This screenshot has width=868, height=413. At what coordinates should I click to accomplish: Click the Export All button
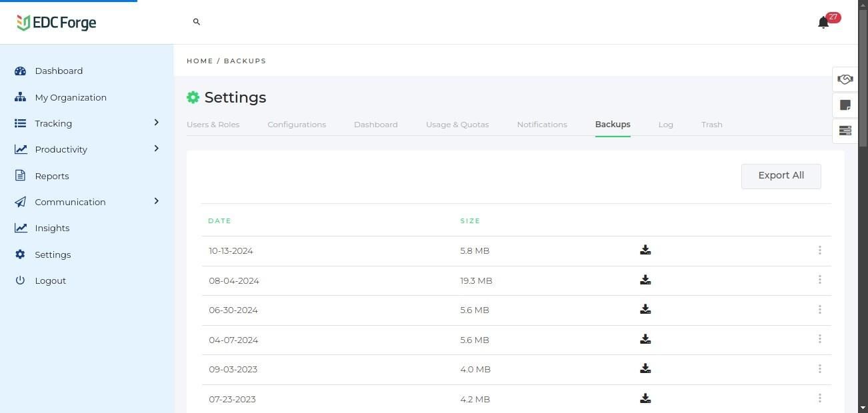[781, 176]
